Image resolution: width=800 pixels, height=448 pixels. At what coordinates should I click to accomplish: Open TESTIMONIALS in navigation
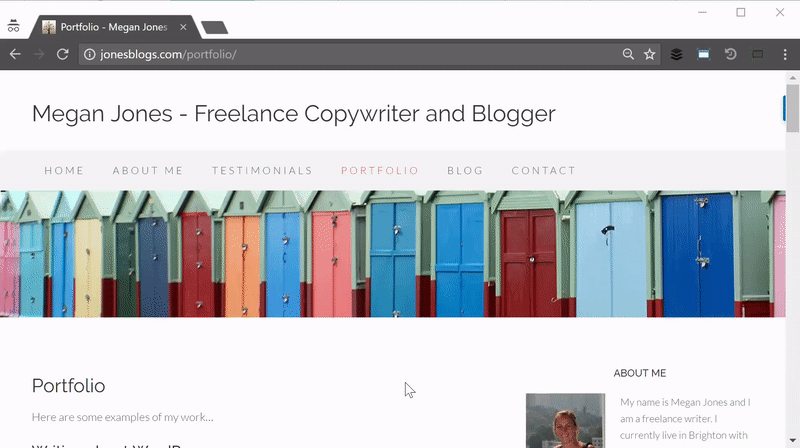262,170
